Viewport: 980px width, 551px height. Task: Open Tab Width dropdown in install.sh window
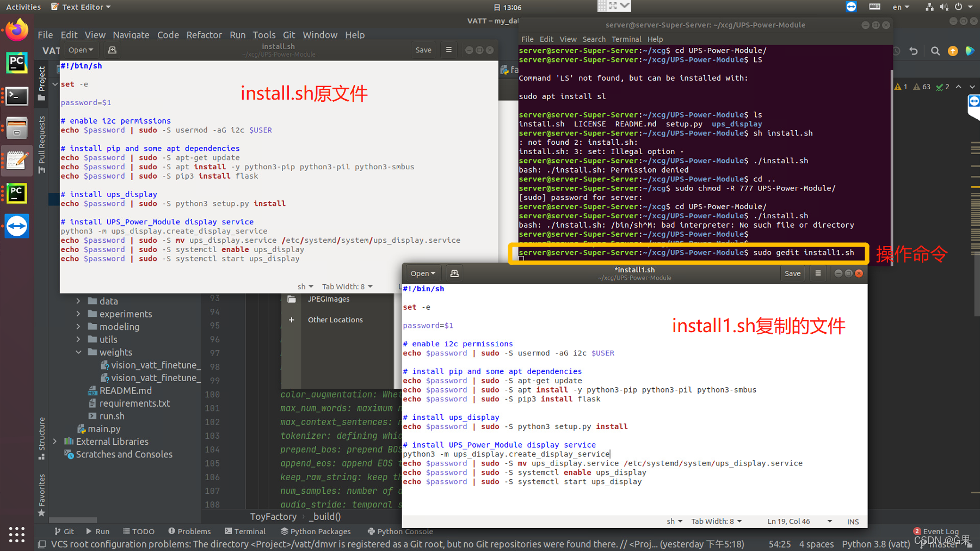point(347,286)
